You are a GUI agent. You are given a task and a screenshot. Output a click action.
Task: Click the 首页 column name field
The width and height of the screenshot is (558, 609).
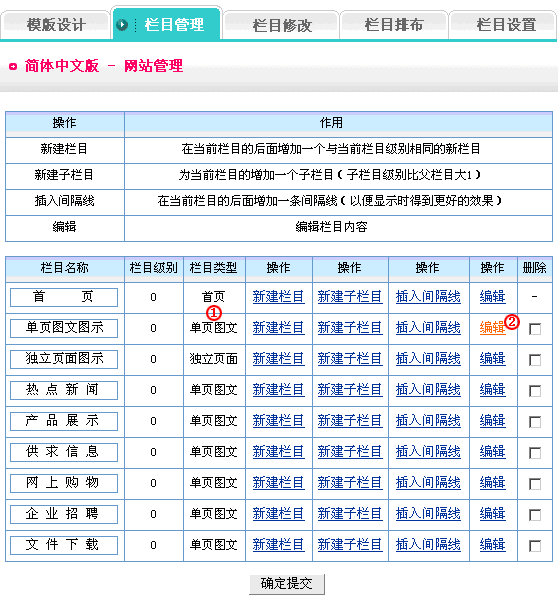tap(64, 297)
